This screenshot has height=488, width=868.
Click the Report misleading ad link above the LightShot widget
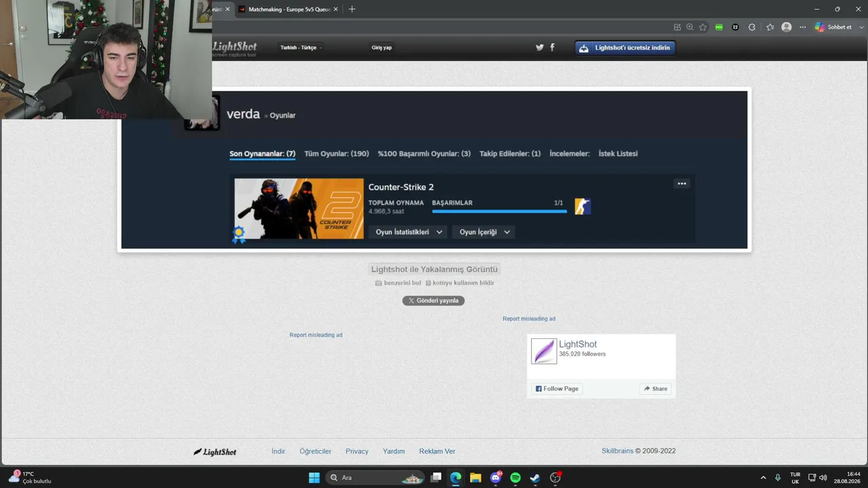529,319
